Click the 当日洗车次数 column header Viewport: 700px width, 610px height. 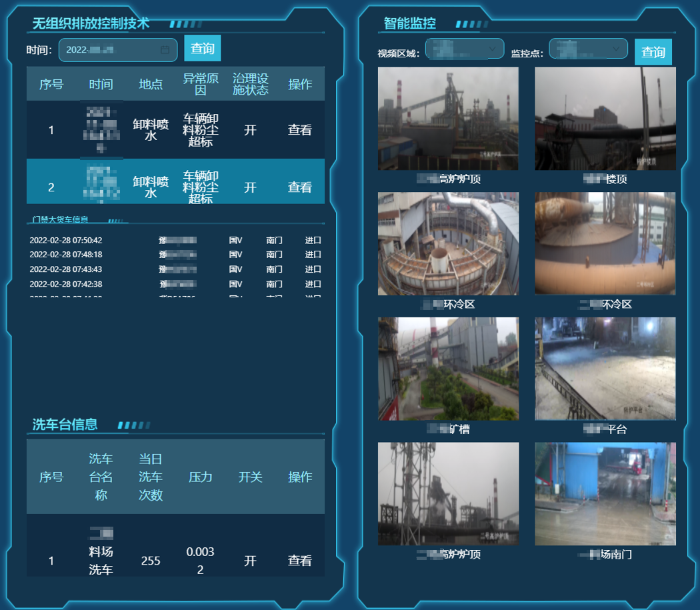point(151,477)
